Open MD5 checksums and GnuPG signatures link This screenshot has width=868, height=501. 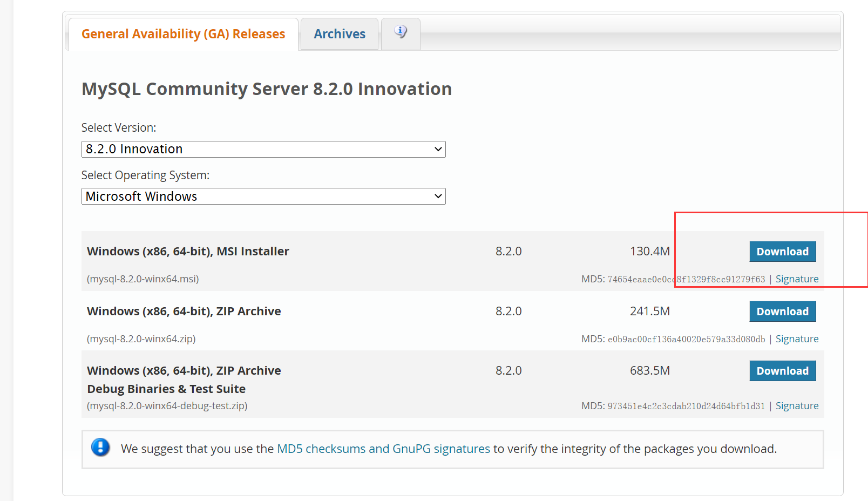383,449
